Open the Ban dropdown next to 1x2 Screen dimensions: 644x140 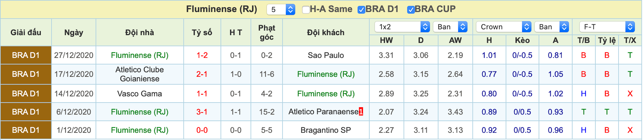pyautogui.click(x=450, y=27)
